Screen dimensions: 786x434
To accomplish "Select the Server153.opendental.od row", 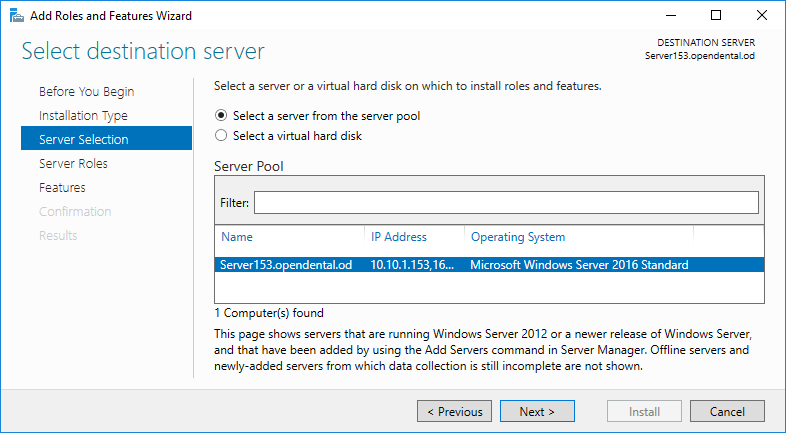I will 489,265.
